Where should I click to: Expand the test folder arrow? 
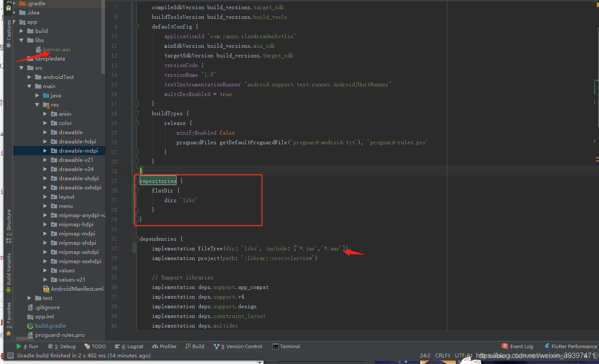(x=29, y=298)
